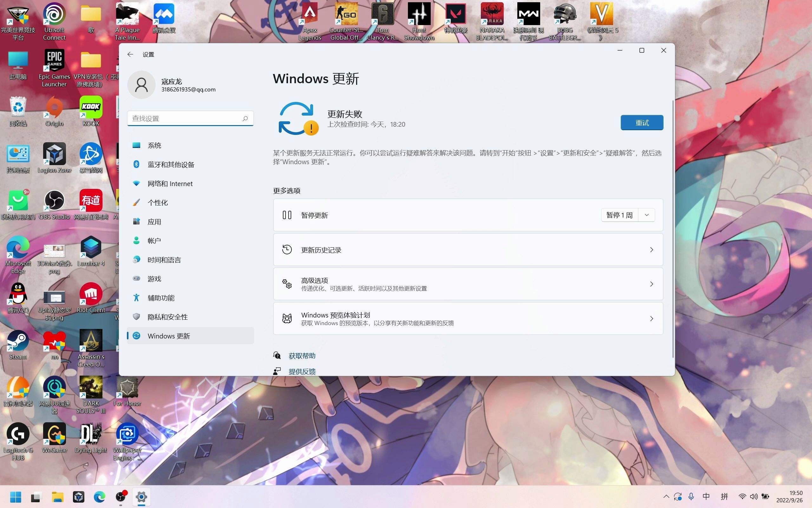812x508 pixels.
Task: Click the back arrow in Settings
Action: (130, 54)
